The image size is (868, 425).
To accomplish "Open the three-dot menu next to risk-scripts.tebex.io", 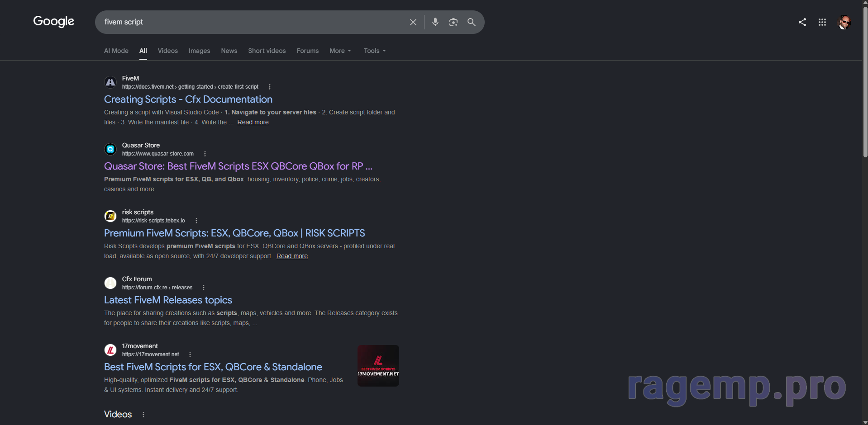I will pyautogui.click(x=196, y=221).
